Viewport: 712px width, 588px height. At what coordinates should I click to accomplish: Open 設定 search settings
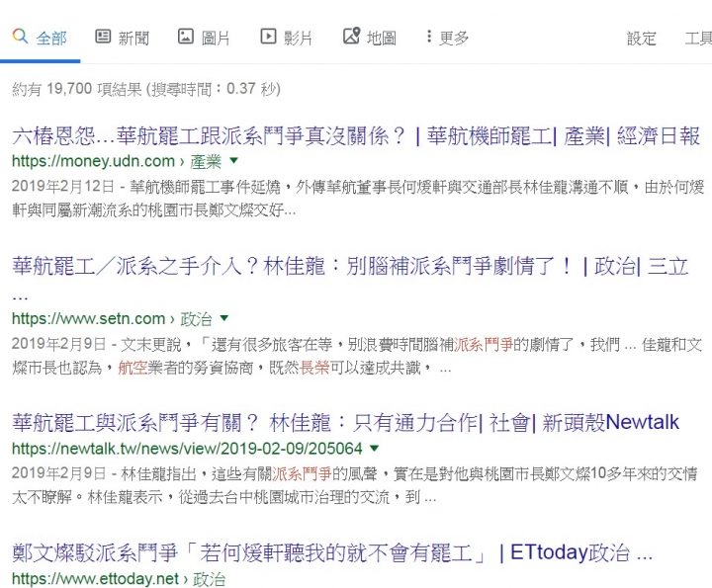(642, 39)
